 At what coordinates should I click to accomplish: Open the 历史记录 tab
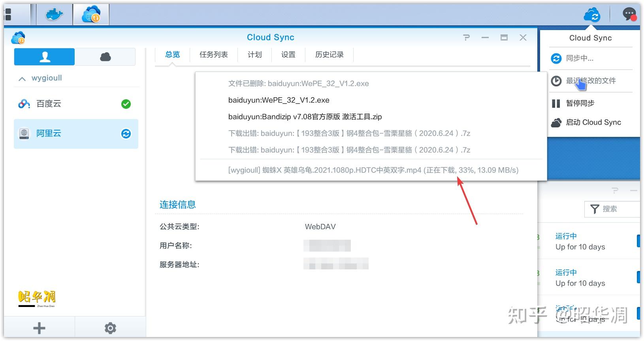point(330,55)
